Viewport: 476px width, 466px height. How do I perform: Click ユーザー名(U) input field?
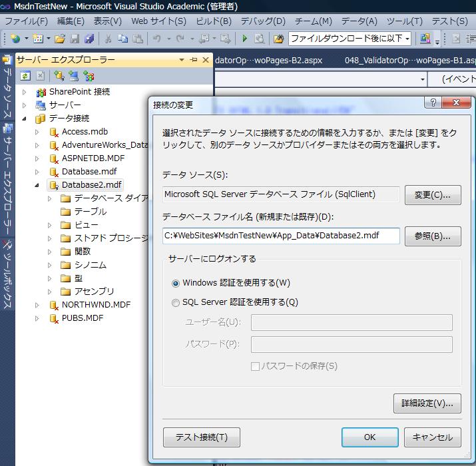(352, 322)
